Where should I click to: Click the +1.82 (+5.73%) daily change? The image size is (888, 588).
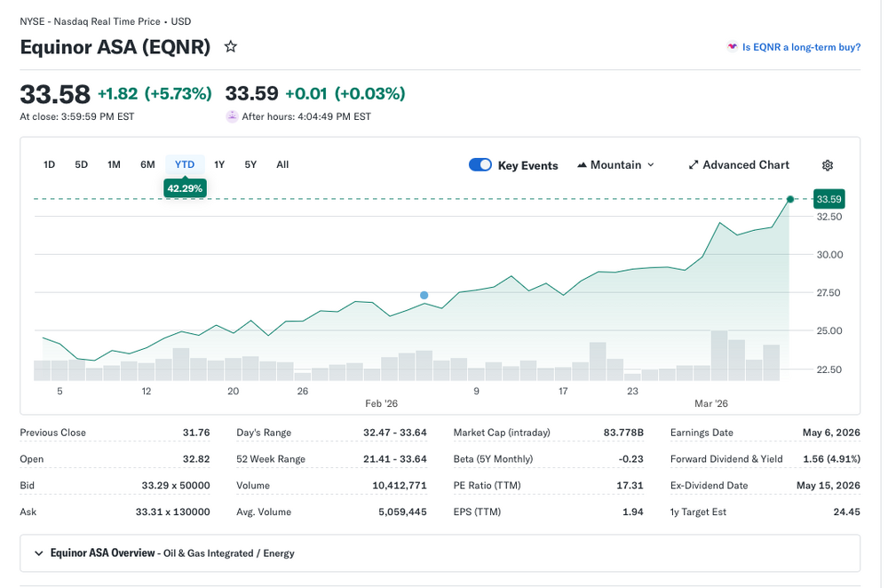(155, 93)
